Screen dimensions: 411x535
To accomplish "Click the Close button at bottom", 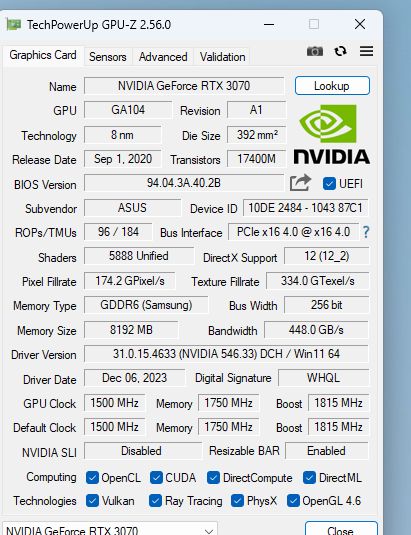I will coord(341,529).
